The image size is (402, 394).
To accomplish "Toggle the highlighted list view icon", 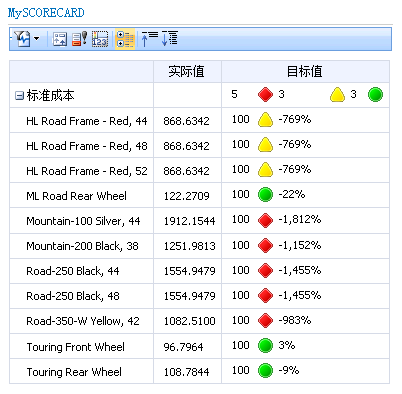I will click(x=125, y=39).
